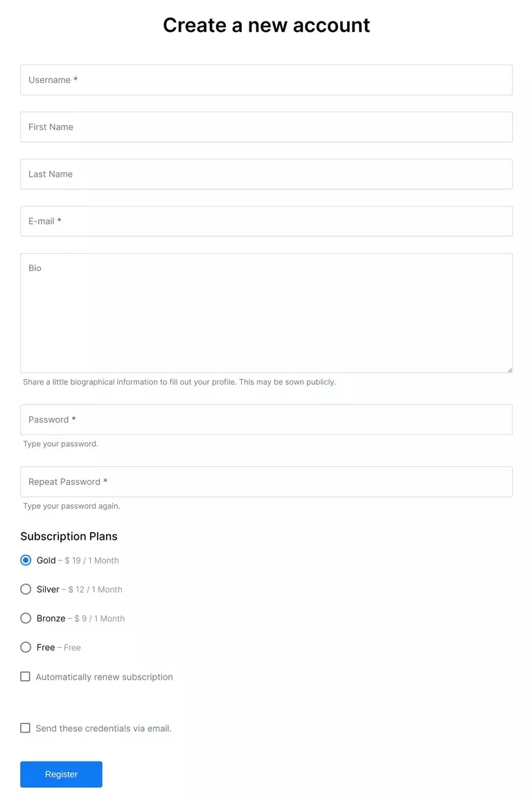Click the 'Type your password.' hint text
The image size is (532, 801).
pos(61,444)
